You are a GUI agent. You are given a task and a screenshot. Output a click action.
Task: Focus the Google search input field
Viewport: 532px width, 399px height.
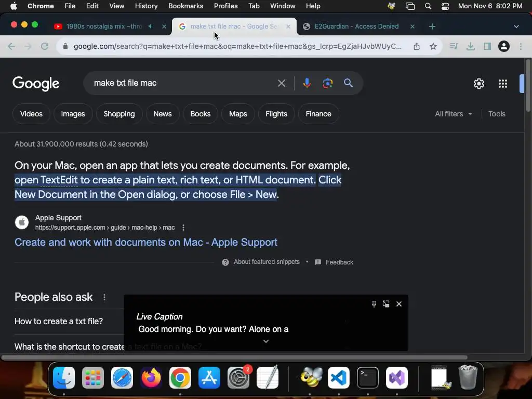pos(183,83)
